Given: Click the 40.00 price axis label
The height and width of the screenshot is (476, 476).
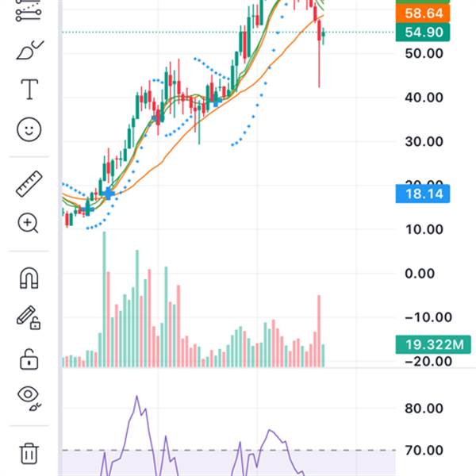Looking at the screenshot, I should [x=424, y=98].
